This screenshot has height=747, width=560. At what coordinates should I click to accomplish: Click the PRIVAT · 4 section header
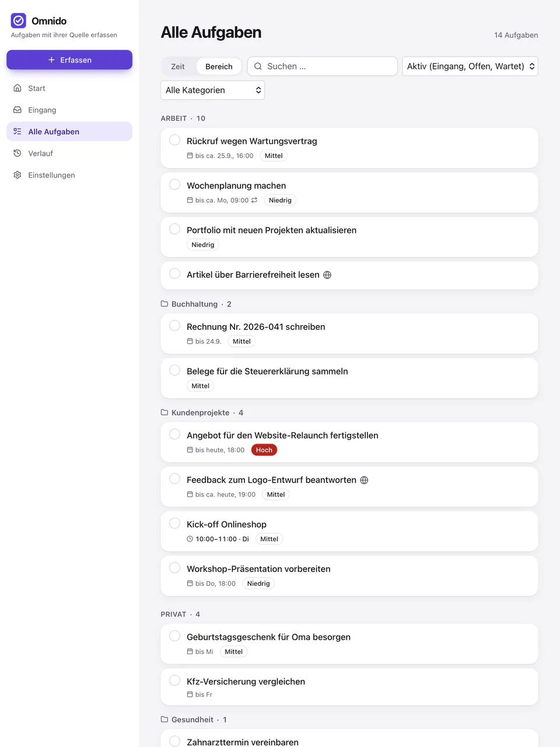pyautogui.click(x=180, y=615)
